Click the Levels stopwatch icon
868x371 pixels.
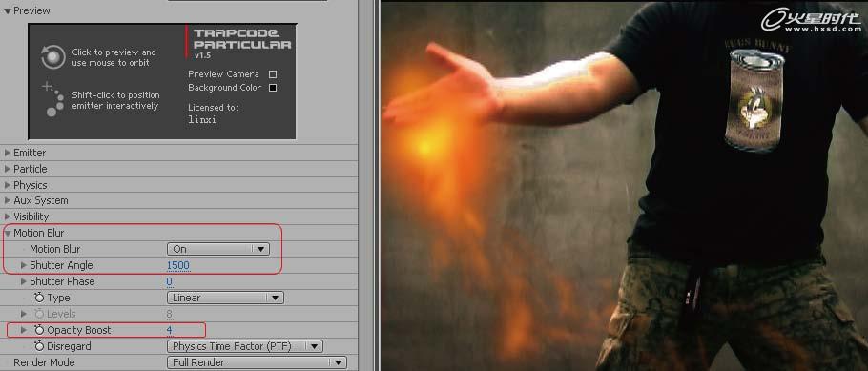(x=39, y=314)
